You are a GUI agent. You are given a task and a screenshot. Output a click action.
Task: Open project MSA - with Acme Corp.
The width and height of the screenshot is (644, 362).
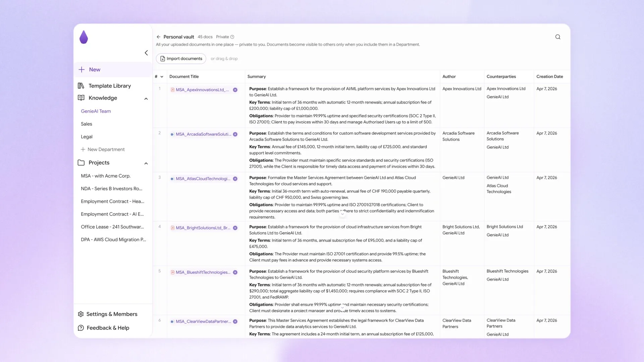coord(106,176)
